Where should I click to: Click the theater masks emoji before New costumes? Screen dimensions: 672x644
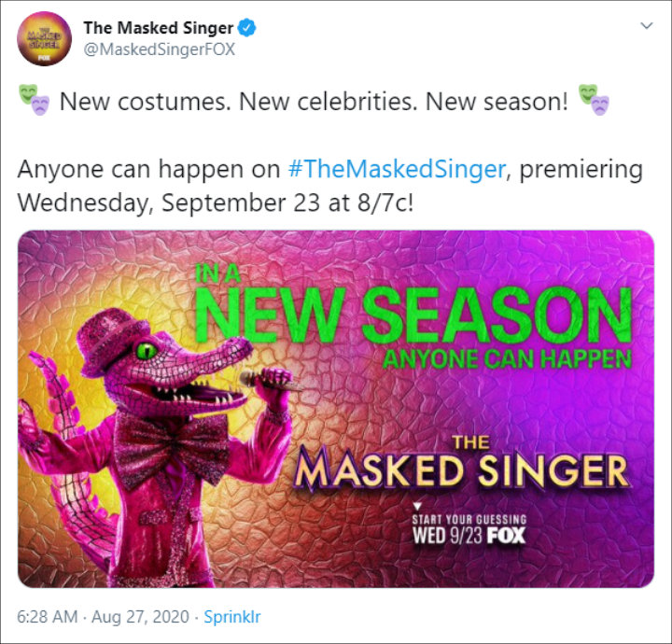point(35,100)
